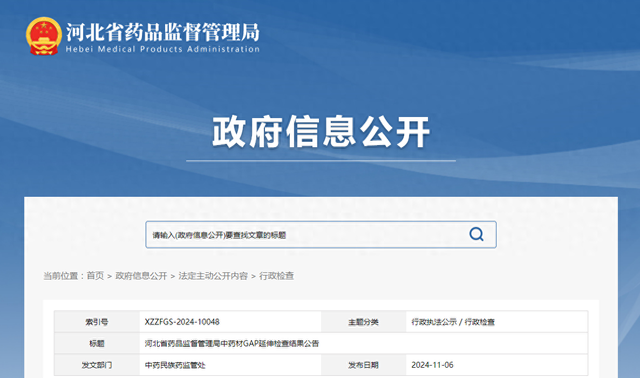
Task: Click the Hebei Medical Products Administration subtitle
Action: 163,49
